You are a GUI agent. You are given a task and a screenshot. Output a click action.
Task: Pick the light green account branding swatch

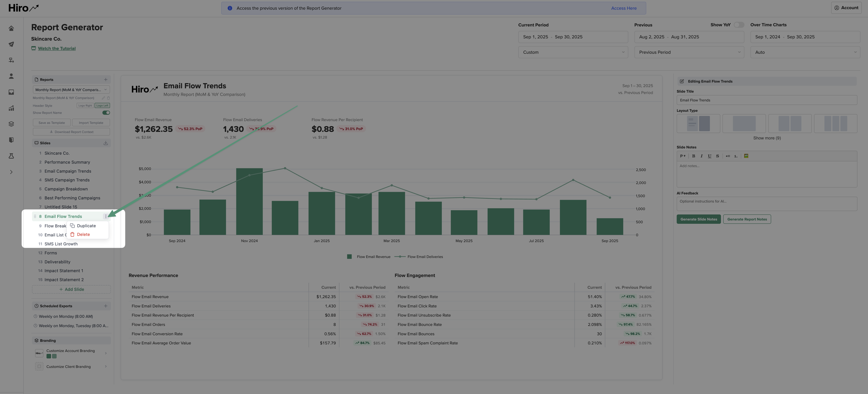coord(54,356)
